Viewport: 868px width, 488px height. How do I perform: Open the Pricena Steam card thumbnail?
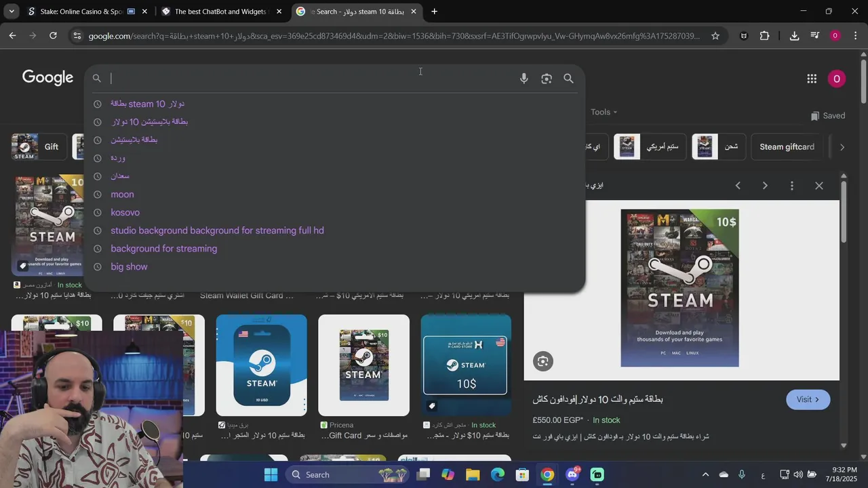click(x=364, y=365)
